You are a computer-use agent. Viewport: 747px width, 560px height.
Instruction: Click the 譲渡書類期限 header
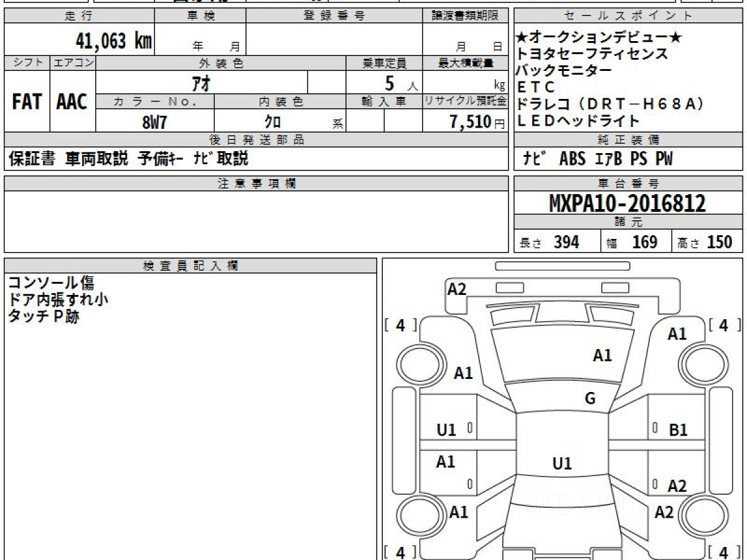465,16
